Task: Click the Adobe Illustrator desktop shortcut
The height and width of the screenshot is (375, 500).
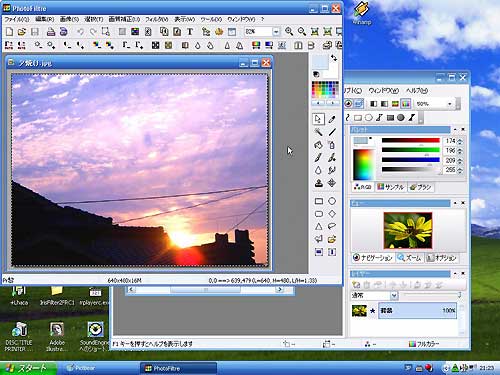Action: (x=57, y=337)
